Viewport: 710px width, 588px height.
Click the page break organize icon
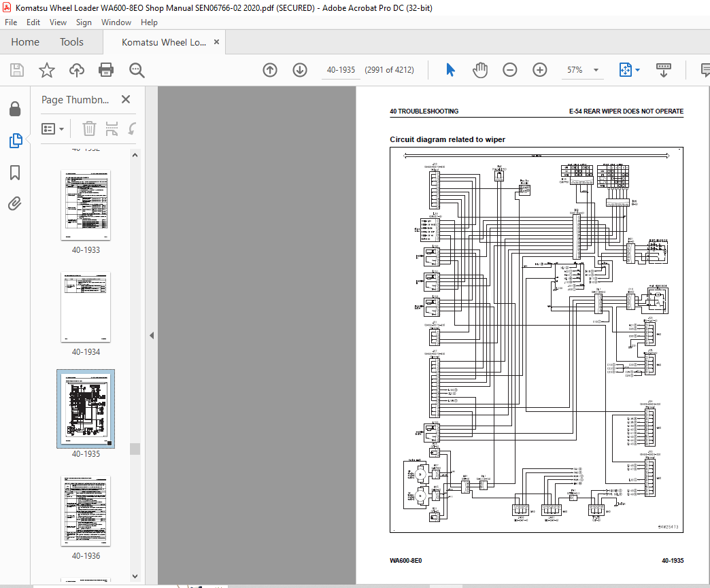(x=112, y=128)
